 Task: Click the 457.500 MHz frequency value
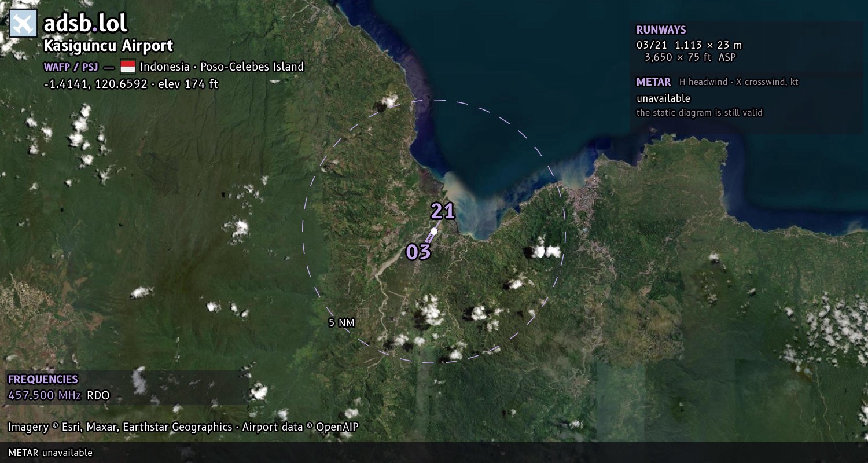pyautogui.click(x=44, y=396)
